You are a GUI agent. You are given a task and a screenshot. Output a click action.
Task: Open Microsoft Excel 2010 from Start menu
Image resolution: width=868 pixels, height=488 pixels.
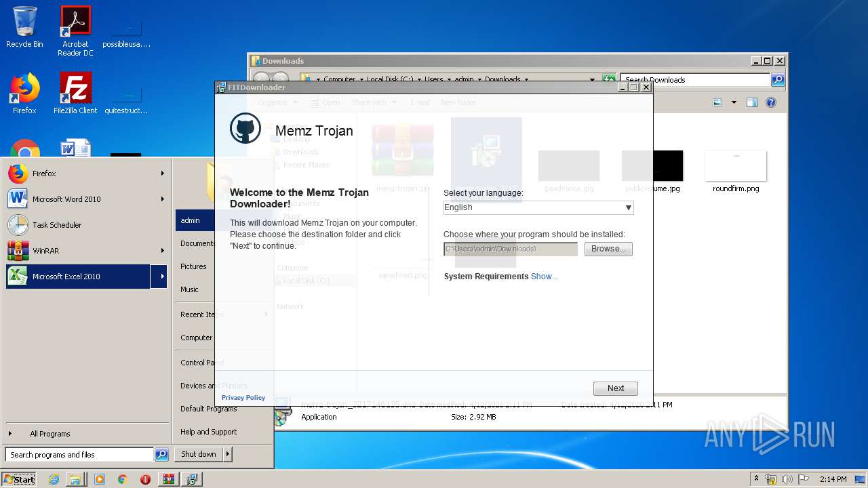point(78,277)
